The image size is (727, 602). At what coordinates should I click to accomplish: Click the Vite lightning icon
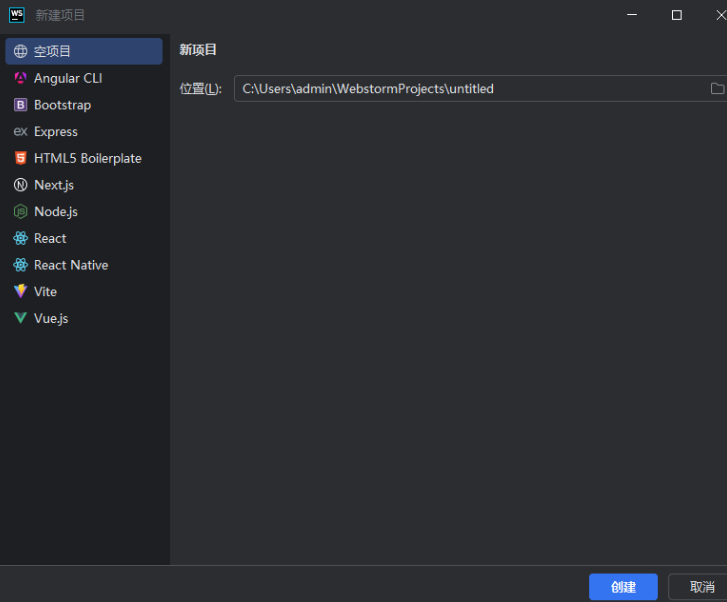point(20,291)
